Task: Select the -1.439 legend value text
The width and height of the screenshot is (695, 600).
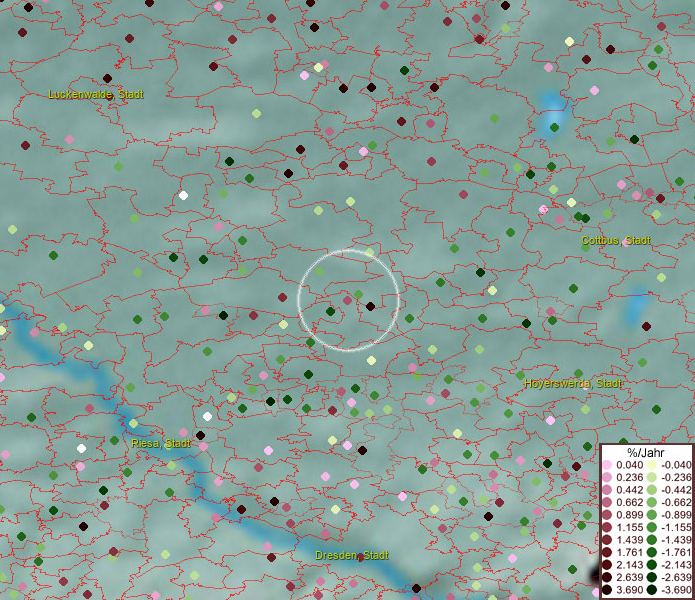Action: pos(676,540)
